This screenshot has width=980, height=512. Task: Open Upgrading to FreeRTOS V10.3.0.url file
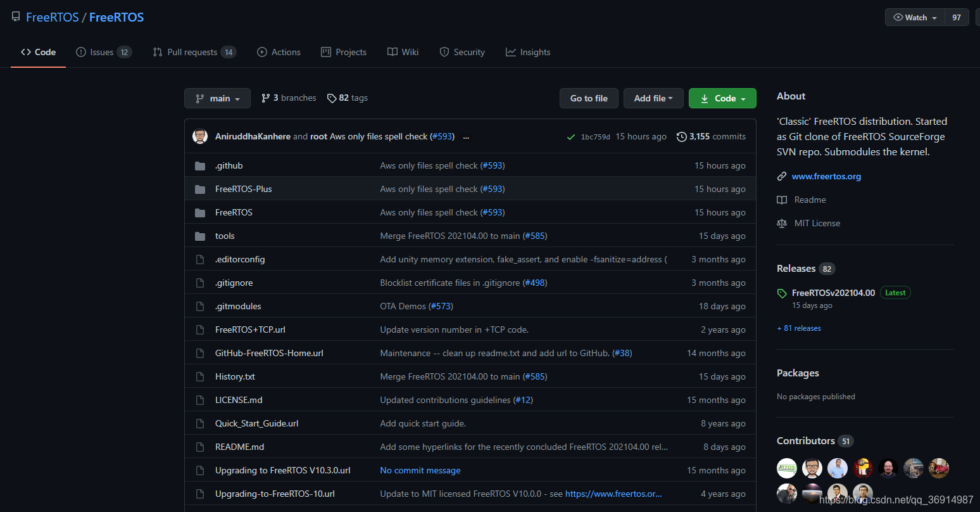(282, 471)
